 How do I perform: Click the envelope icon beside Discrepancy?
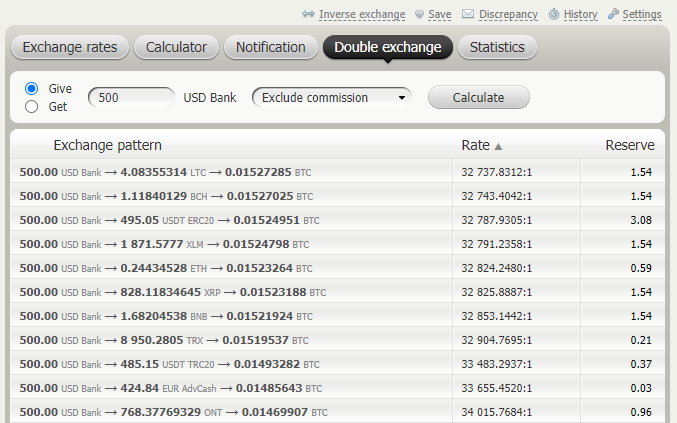[468, 14]
